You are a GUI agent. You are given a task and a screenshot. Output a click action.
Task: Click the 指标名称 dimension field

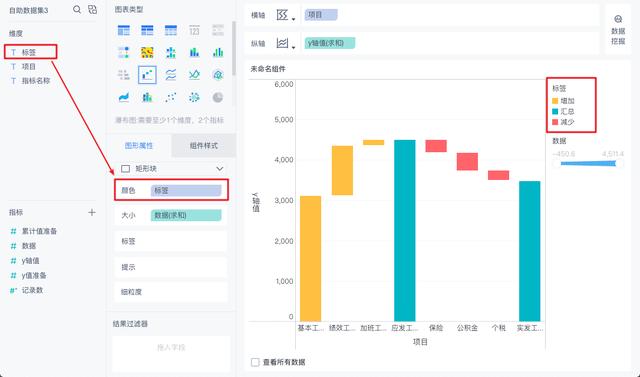coord(36,81)
